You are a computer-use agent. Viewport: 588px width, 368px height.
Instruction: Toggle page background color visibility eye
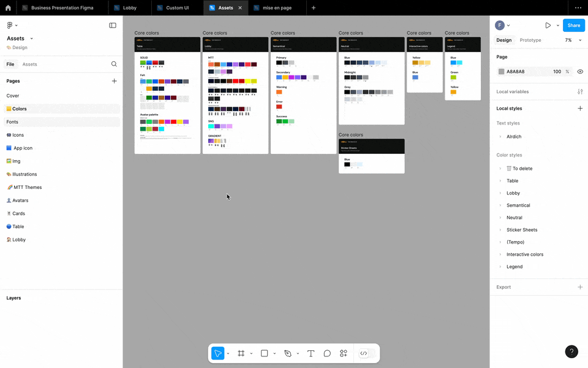[x=580, y=72]
